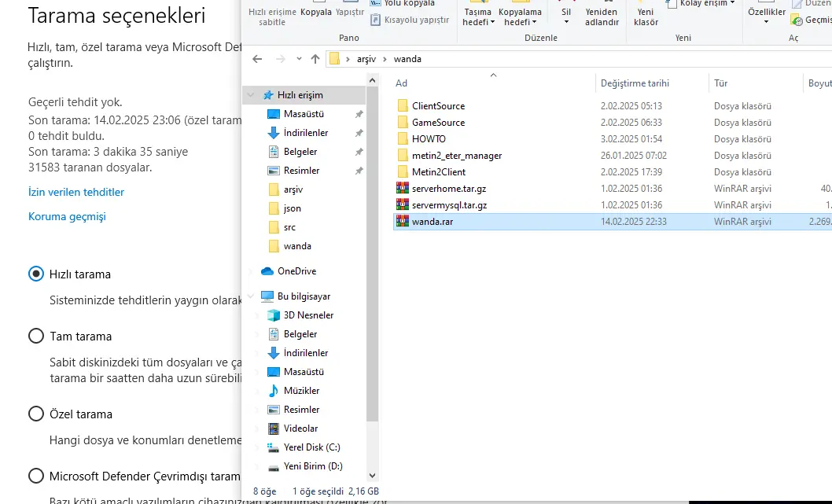Open OneDrive in the navigation pane
Viewport: 832px width, 504px height.
[x=296, y=271]
